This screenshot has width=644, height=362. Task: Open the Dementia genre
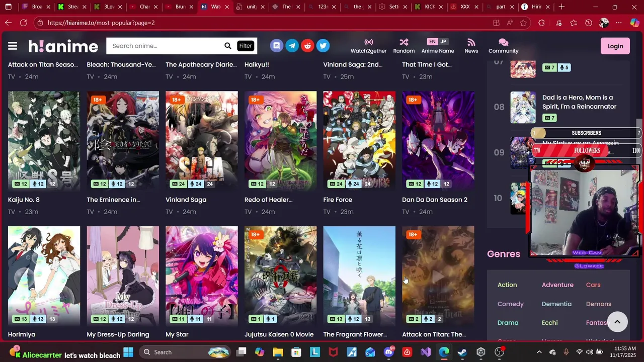[x=556, y=304]
